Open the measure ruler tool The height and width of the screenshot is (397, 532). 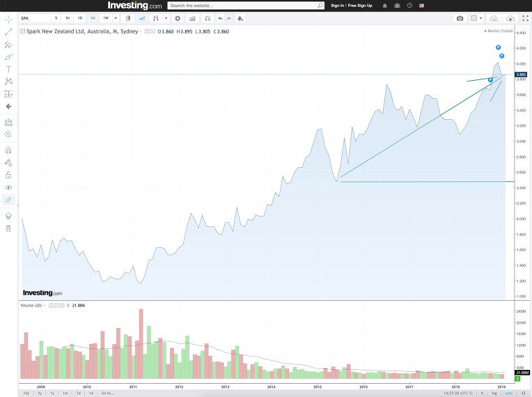click(8, 122)
